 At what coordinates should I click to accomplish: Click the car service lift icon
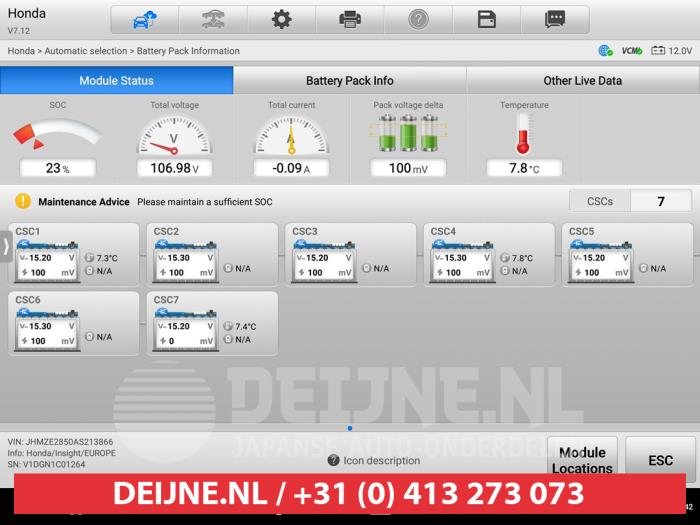point(213,20)
